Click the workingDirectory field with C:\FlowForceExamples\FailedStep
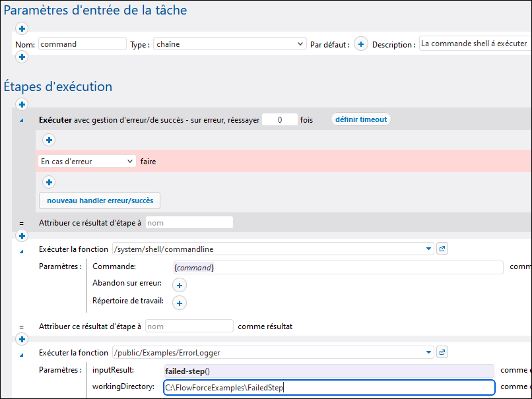The height and width of the screenshot is (399, 532). coord(329,388)
